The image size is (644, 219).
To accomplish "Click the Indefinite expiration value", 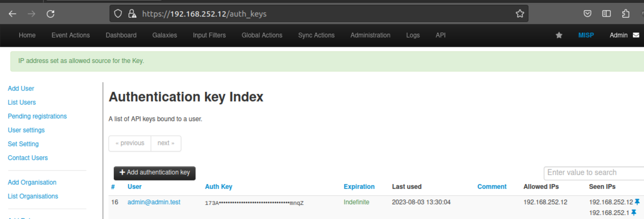I will (x=356, y=202).
